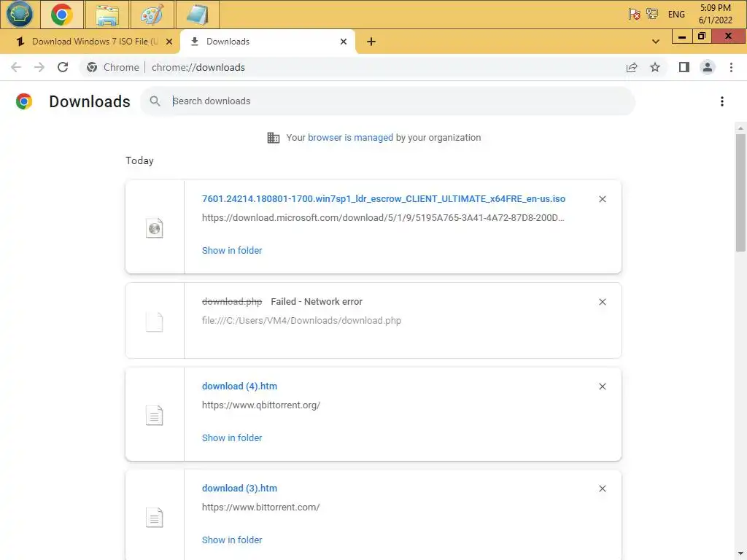
Task: Remove download (4).htm from the list
Action: [603, 386]
